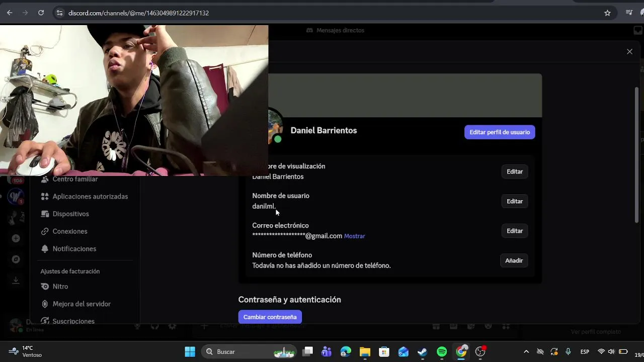Image resolution: width=644 pixels, height=362 pixels.
Task: Click the Conexiones link-chain icon
Action: tap(45, 231)
